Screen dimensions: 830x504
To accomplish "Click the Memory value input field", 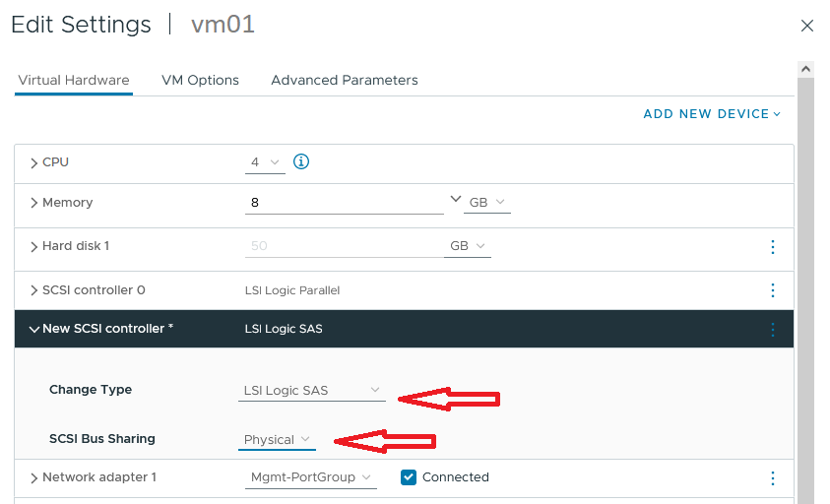I will click(344, 203).
